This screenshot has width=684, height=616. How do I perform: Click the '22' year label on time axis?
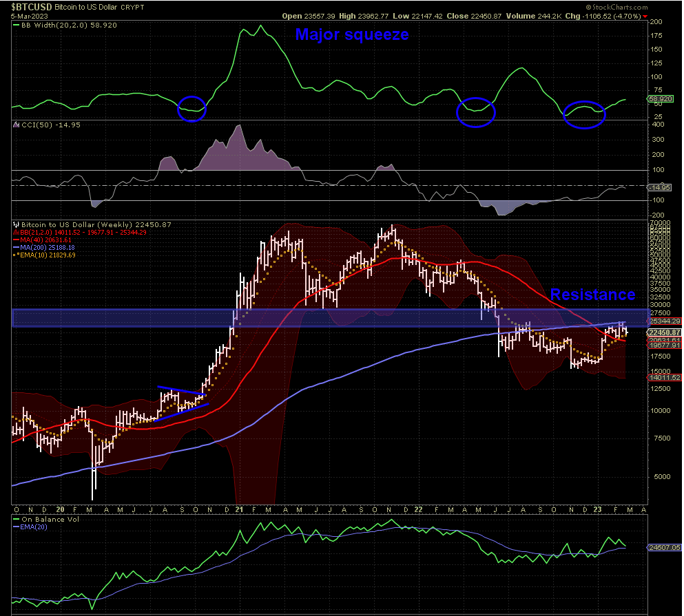point(418,509)
